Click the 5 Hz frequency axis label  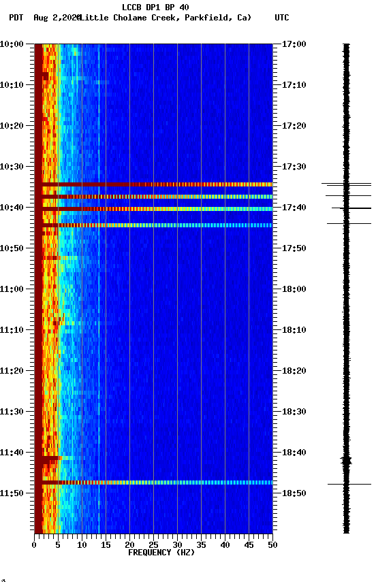click(58, 545)
